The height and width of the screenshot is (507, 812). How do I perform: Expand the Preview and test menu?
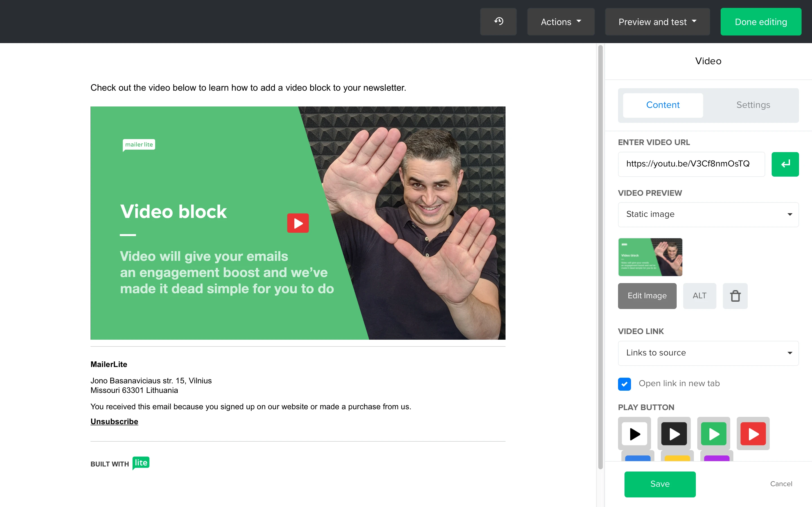pos(657,22)
